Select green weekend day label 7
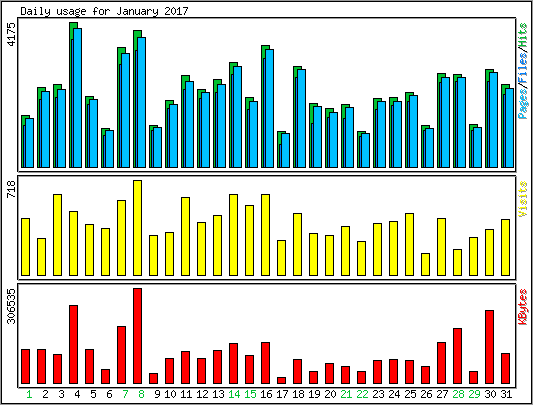The height and width of the screenshot is (405, 533). pos(125,394)
